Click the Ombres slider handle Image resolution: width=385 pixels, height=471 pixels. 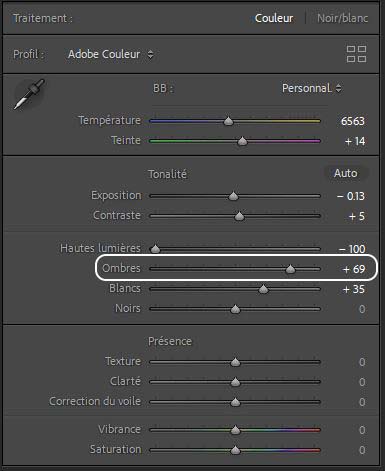click(290, 269)
